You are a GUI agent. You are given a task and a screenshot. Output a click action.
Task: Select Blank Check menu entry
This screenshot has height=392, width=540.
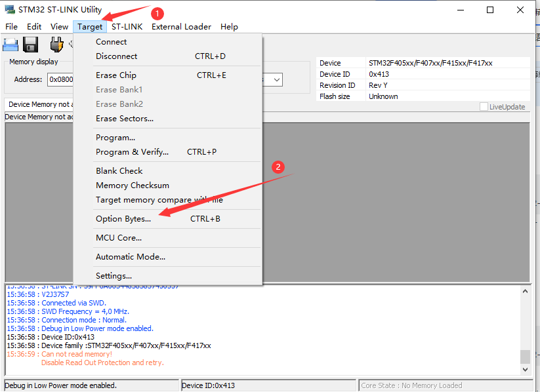point(168,170)
